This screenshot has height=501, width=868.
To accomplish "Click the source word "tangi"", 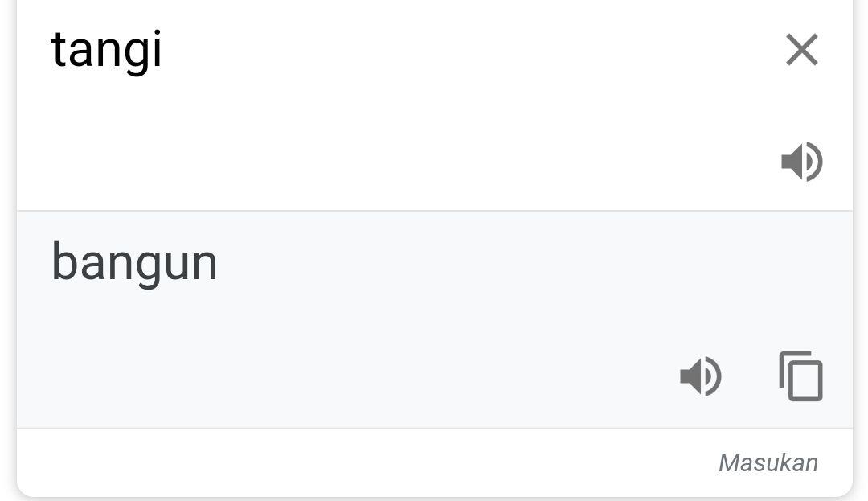I will 106,50.
